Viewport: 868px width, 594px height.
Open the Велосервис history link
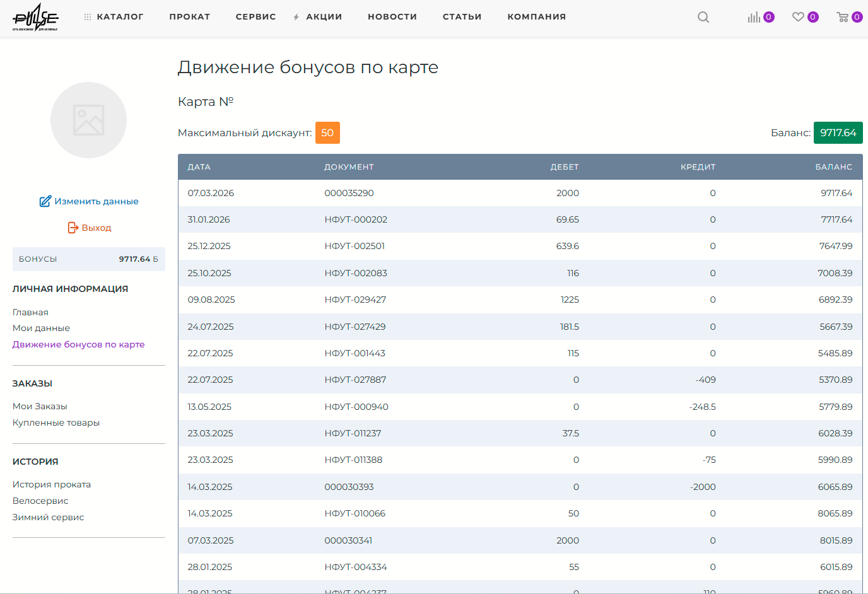40,501
